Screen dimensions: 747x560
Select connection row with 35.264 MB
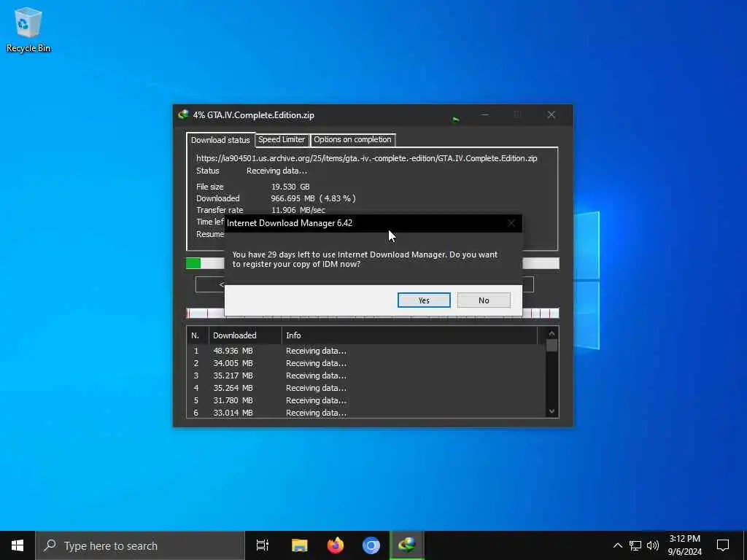point(366,388)
